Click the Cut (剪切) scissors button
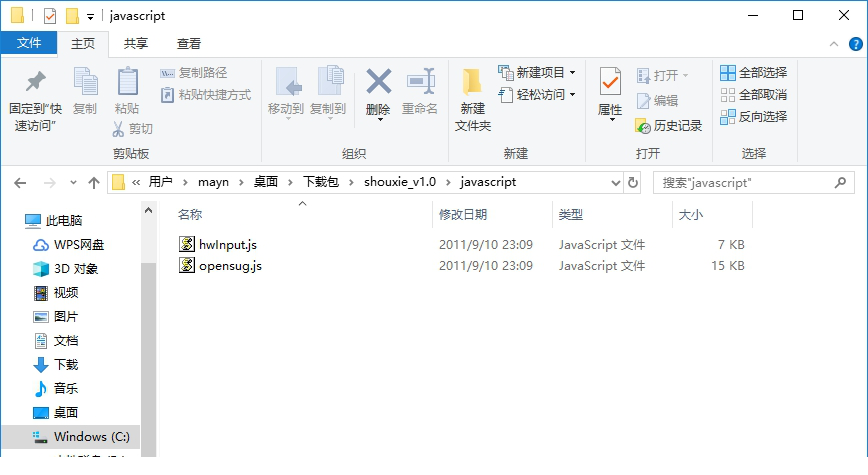The image size is (868, 475). coord(133,129)
